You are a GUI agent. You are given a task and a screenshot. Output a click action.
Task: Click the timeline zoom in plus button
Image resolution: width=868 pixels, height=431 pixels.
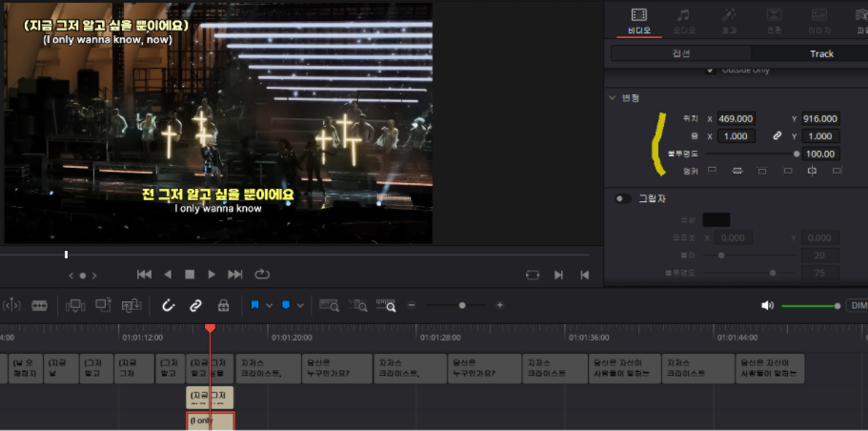point(500,305)
